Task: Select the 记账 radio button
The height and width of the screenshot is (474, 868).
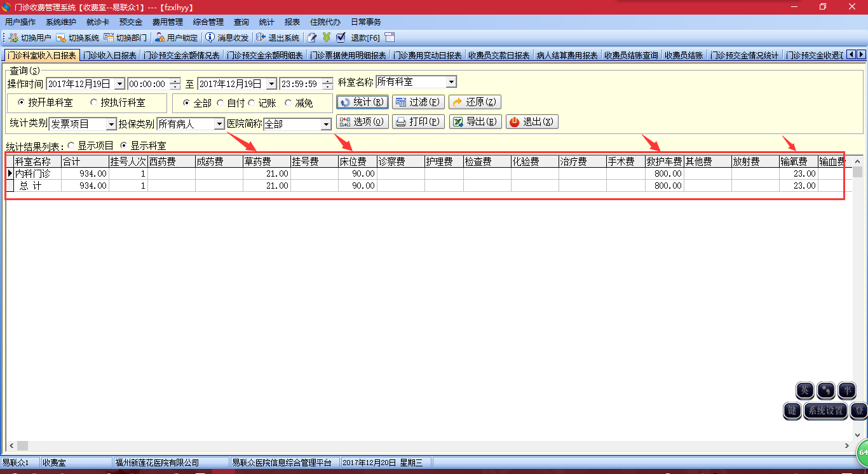Action: click(252, 102)
